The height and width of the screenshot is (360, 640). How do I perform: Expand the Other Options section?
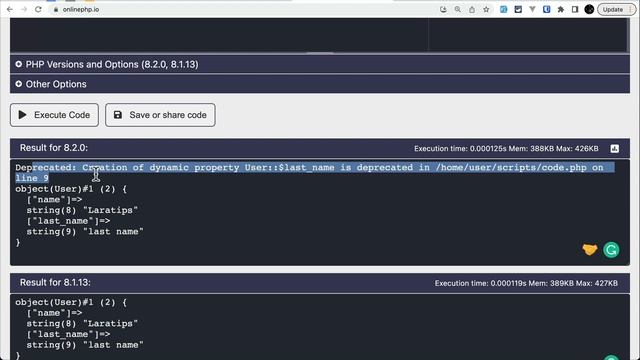point(320,84)
